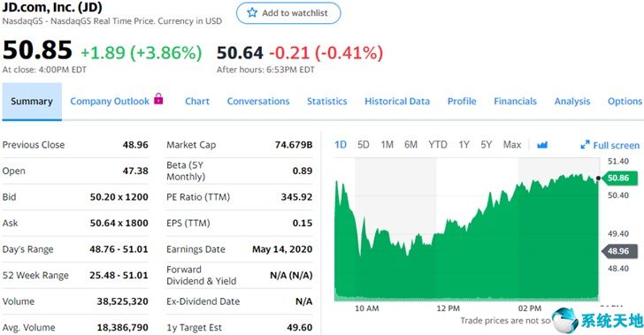The width and height of the screenshot is (644, 335).
Task: Click the Add to watchlist button
Action: coord(288,13)
